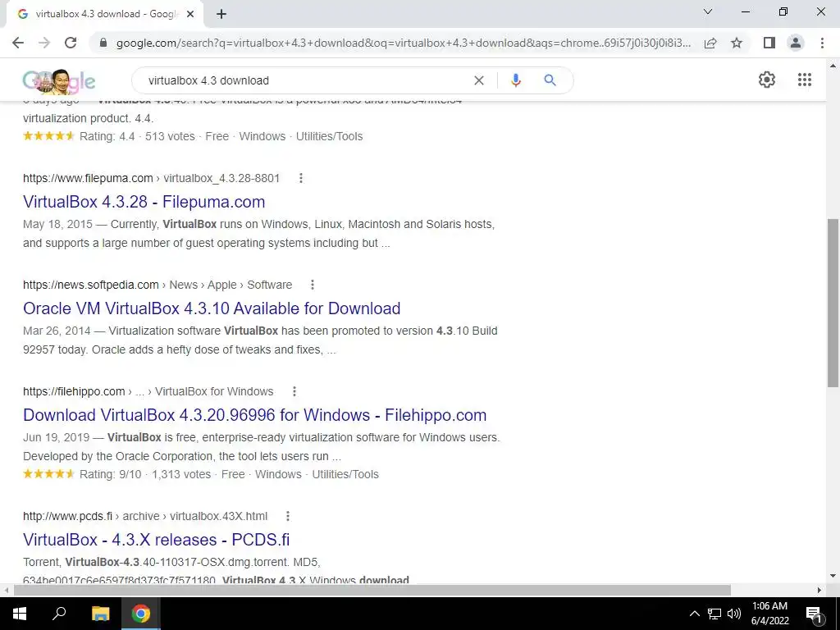
Task: Open network status tray icon
Action: pos(714,614)
